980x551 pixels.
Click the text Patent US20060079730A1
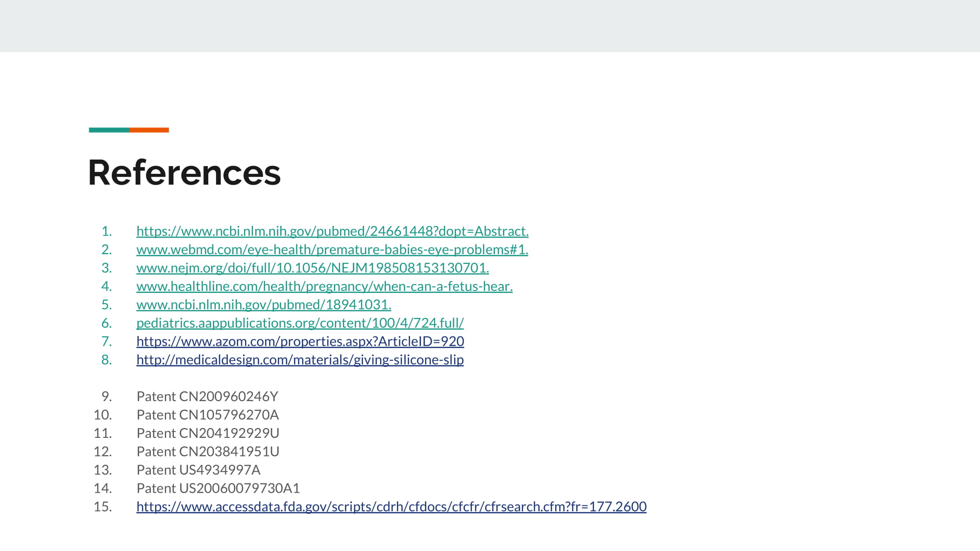[218, 488]
